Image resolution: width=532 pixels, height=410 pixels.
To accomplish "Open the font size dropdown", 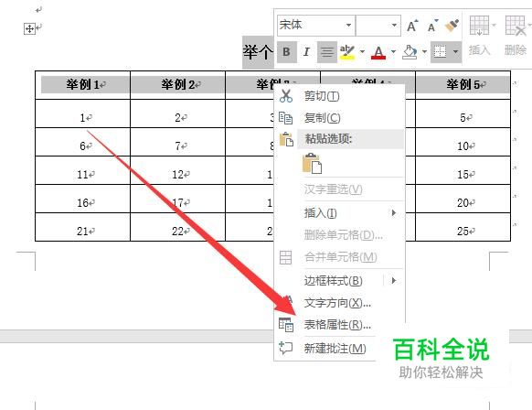I will click(x=394, y=25).
